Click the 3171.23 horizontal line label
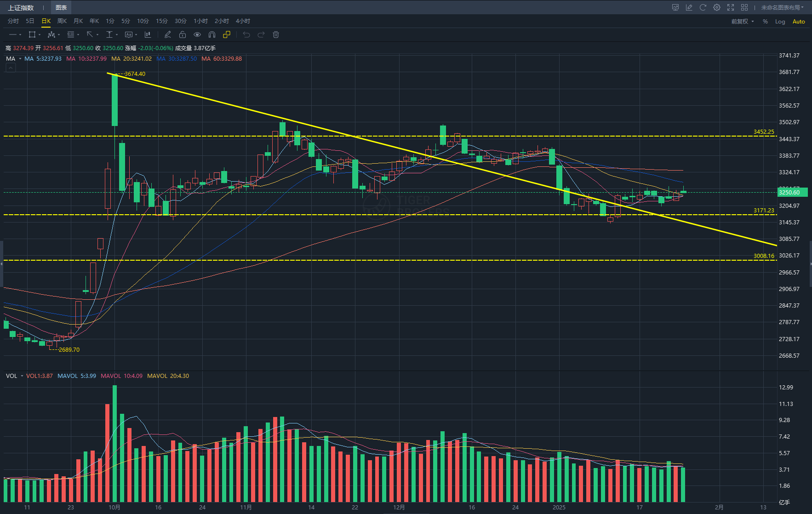The height and width of the screenshot is (514, 812). 764,211
